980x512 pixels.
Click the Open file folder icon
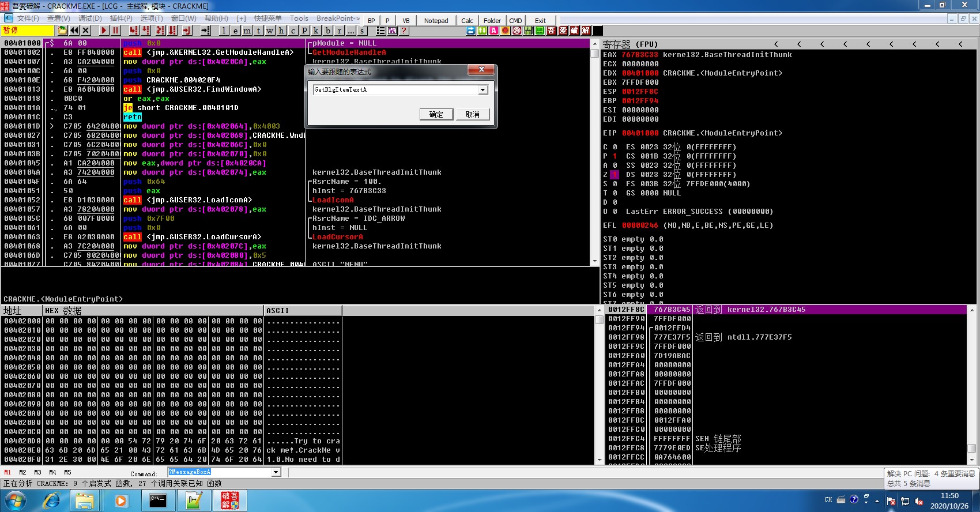tap(62, 31)
